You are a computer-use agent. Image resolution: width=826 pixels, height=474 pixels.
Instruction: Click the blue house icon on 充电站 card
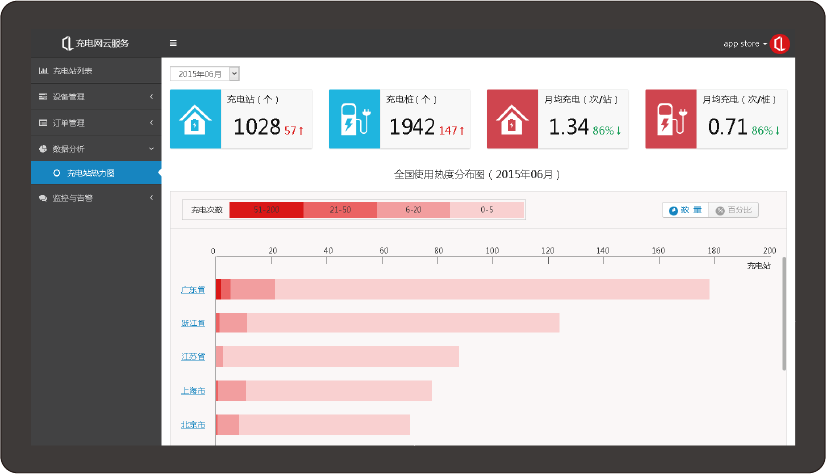(x=193, y=119)
